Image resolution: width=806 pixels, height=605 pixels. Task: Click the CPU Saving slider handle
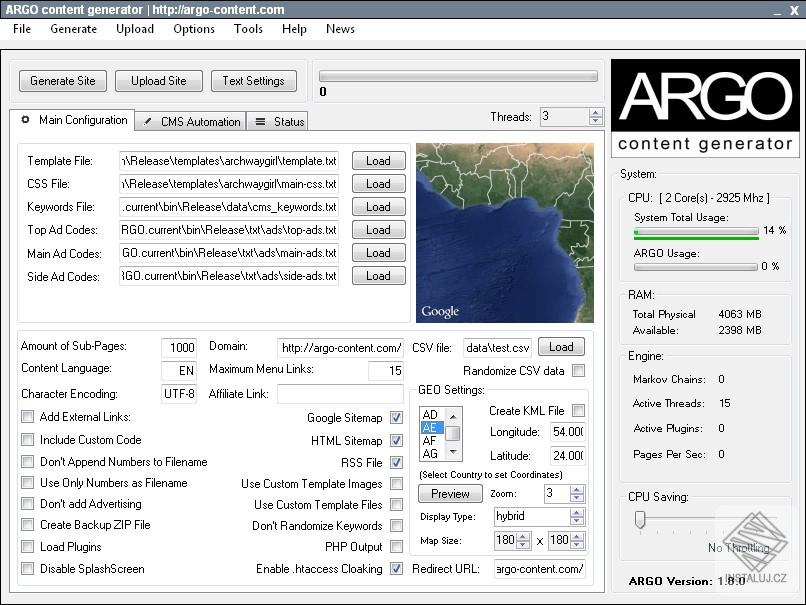[639, 518]
